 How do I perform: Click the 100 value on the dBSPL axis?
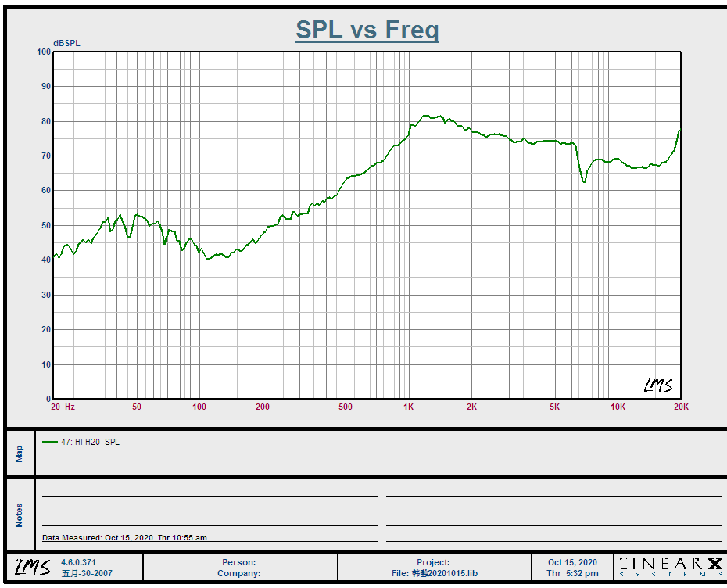pos(43,52)
